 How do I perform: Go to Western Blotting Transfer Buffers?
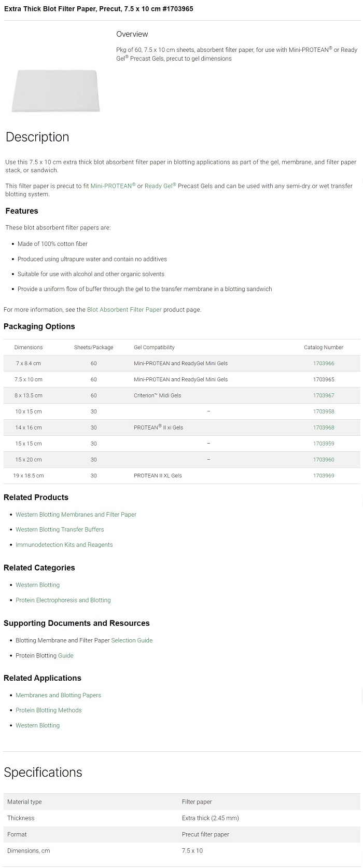click(x=60, y=530)
